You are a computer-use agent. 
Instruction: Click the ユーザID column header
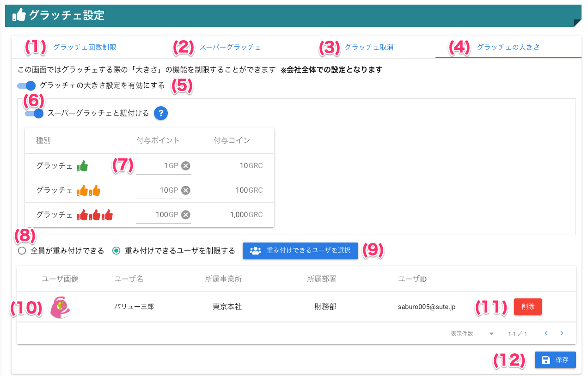point(412,279)
